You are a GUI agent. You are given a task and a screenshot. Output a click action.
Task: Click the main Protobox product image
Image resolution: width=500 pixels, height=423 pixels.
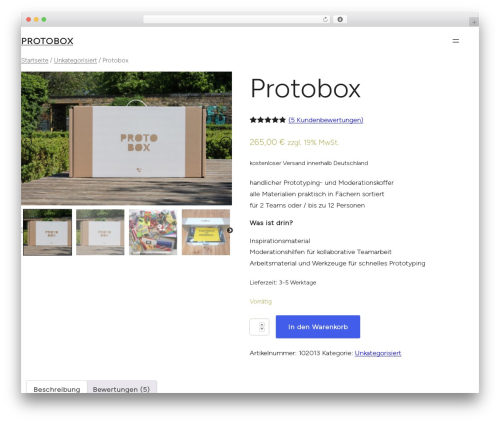point(126,138)
